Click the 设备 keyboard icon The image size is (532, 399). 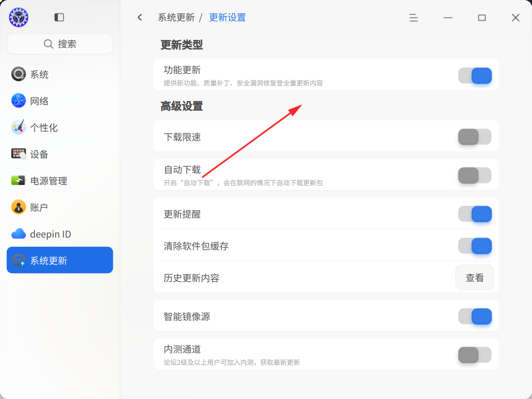[x=18, y=154]
